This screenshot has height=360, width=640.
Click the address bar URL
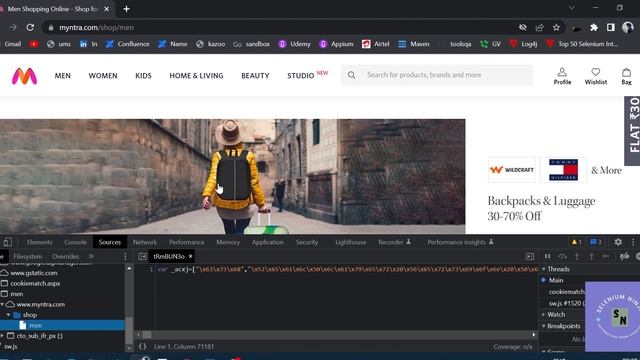coord(96,27)
